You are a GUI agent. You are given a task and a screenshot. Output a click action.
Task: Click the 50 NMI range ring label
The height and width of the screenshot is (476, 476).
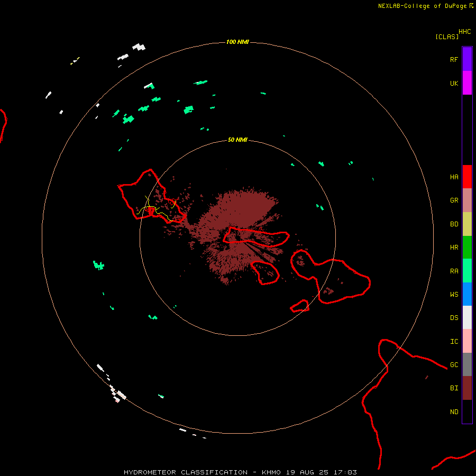237,140
